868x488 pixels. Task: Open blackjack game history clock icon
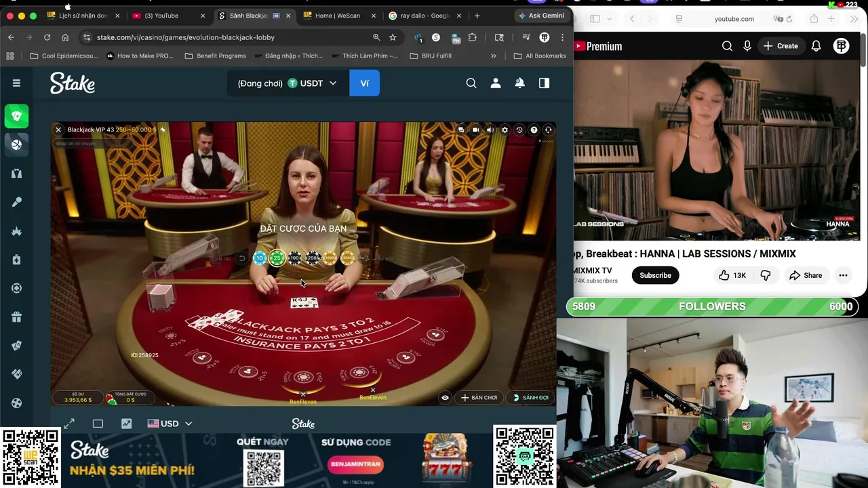(x=519, y=129)
